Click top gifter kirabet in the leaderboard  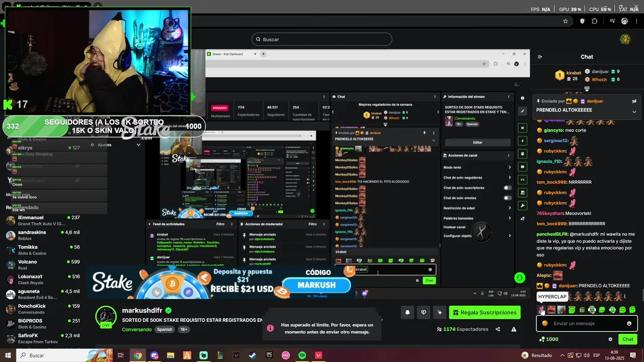574,72
